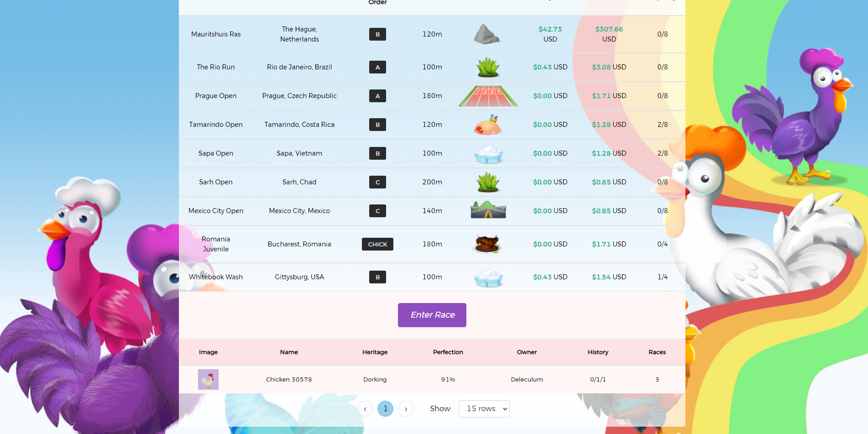Go to the next page arrow

406,409
